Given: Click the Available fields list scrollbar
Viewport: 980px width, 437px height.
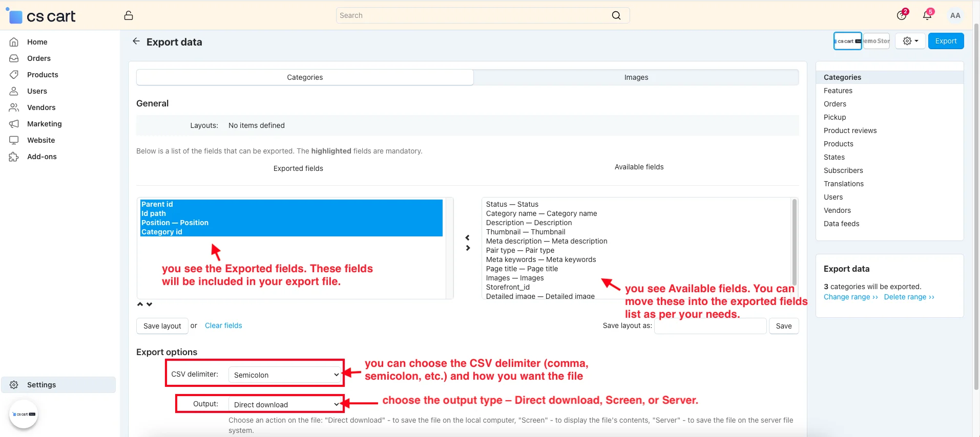Looking at the screenshot, I should pyautogui.click(x=795, y=242).
